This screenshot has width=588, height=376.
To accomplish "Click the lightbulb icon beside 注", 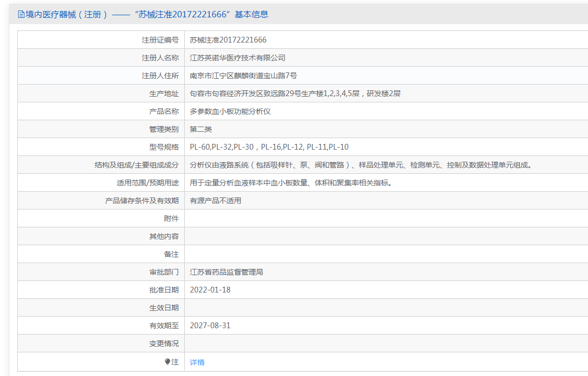I will [x=167, y=362].
